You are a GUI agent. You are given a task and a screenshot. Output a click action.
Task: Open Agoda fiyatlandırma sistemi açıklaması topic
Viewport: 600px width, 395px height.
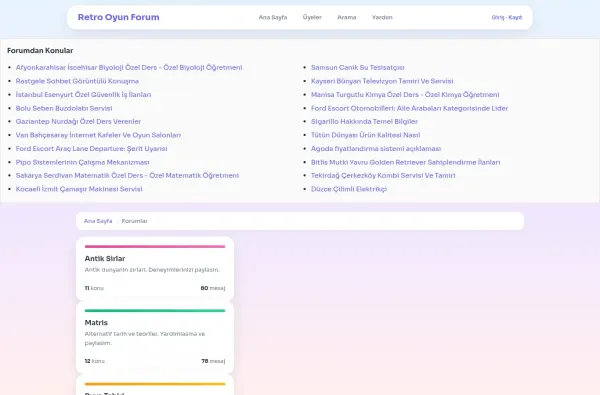pos(376,149)
